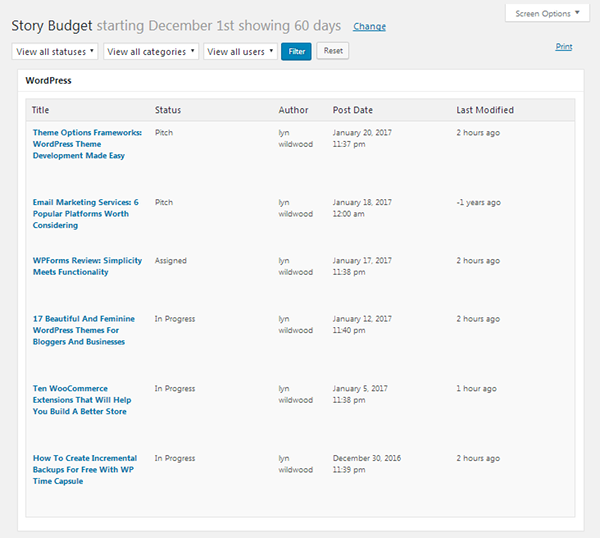Click In Progress status of Ten WooCommerce row
This screenshot has width=600, height=538.
[175, 388]
